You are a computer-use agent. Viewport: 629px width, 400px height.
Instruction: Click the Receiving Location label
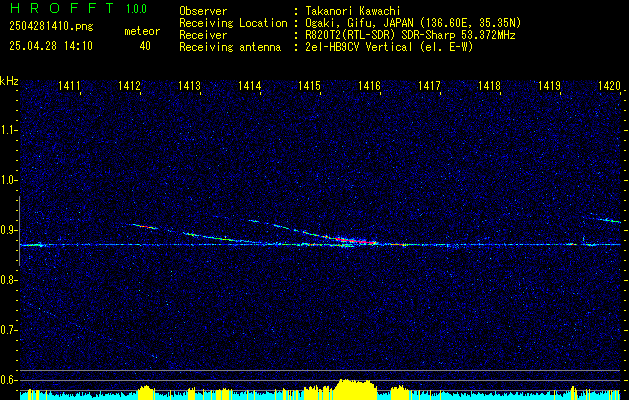tap(233, 23)
